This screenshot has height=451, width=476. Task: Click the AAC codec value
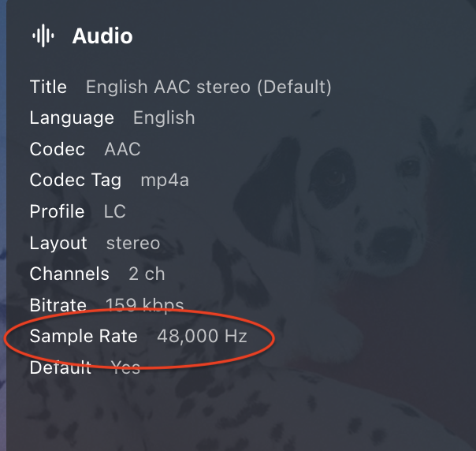pos(122,149)
